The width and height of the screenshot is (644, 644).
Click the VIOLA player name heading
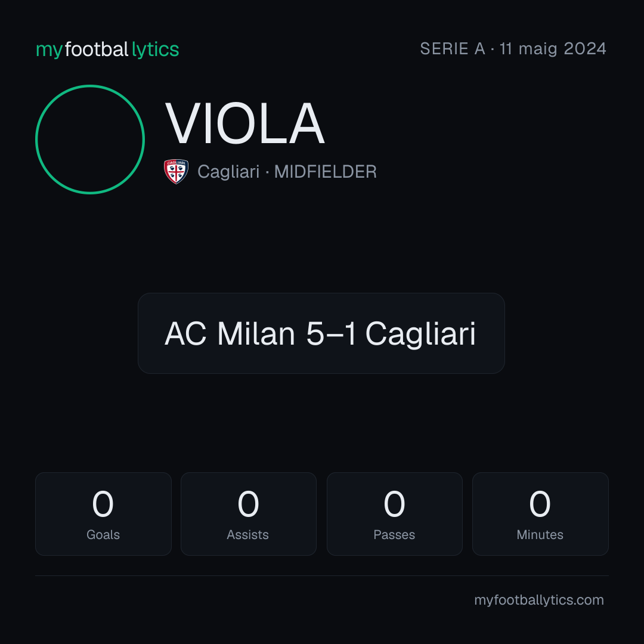pos(245,123)
